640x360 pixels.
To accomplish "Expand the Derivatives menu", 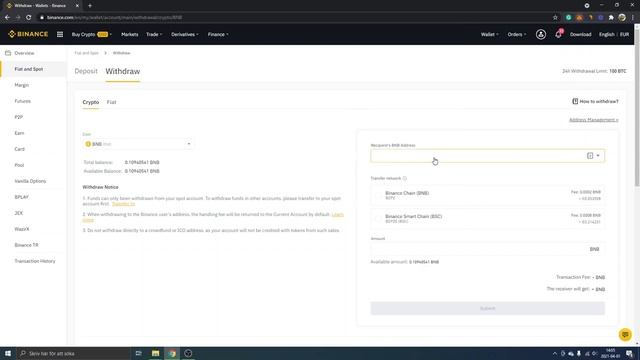I will (184, 35).
